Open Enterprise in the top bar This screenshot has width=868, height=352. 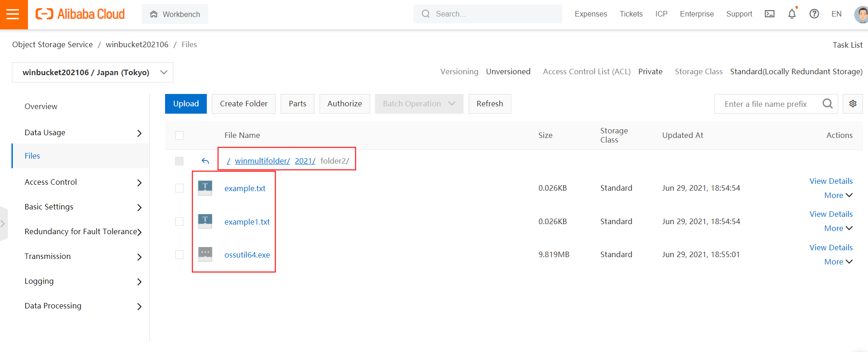tap(697, 14)
